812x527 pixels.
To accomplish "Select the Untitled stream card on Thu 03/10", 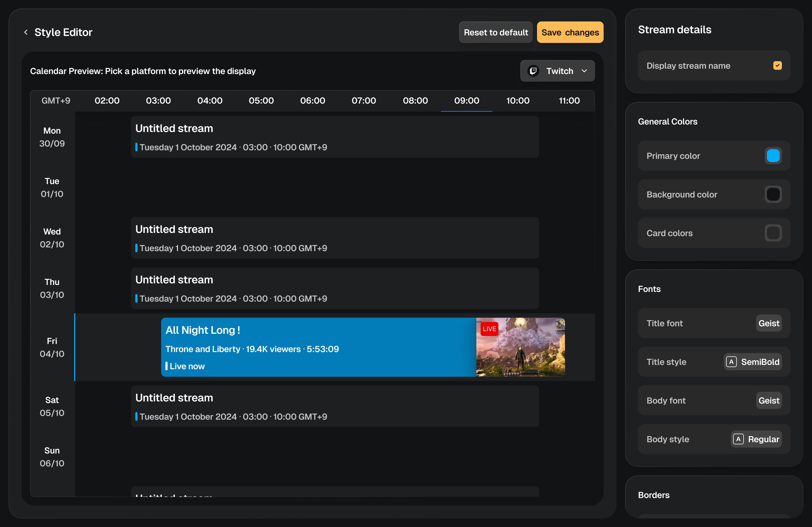I will [335, 288].
